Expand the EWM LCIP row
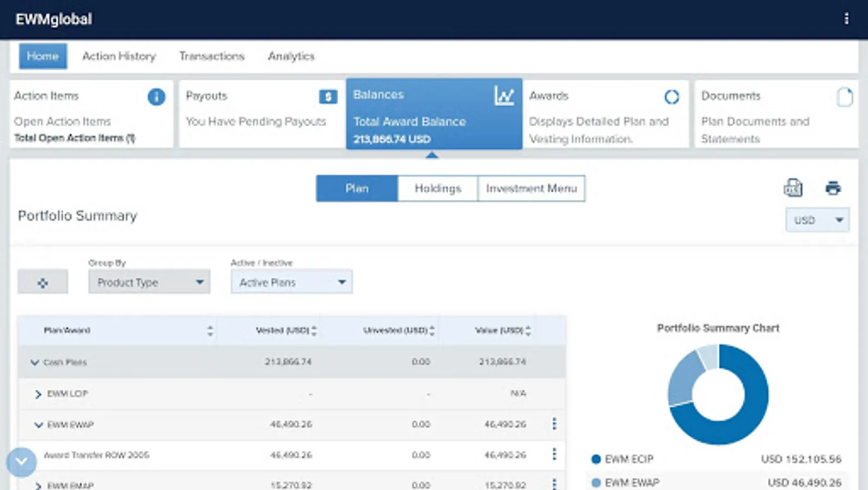 click(x=38, y=394)
